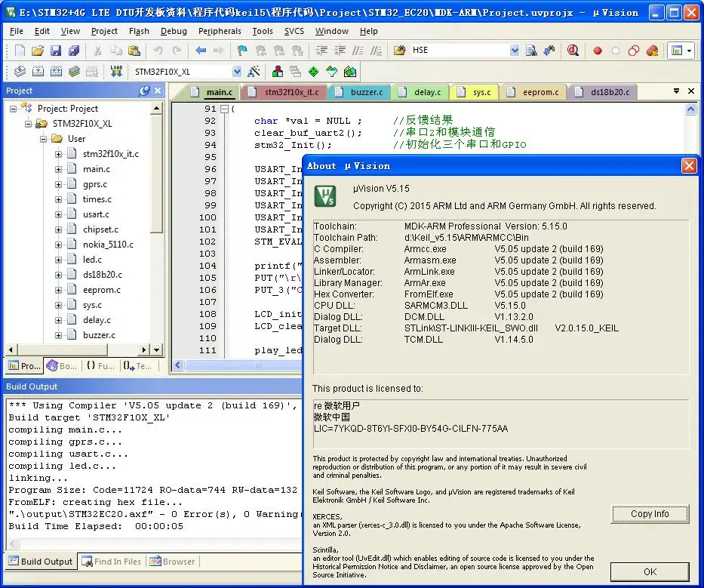The image size is (704, 588).
Task: Translate the current file icon
Action: coord(20,72)
